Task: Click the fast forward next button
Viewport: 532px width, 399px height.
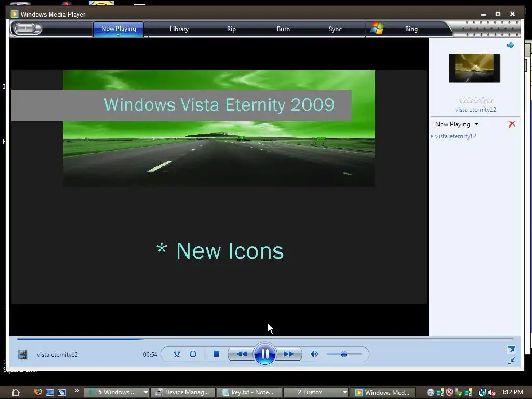Action: [x=288, y=354]
